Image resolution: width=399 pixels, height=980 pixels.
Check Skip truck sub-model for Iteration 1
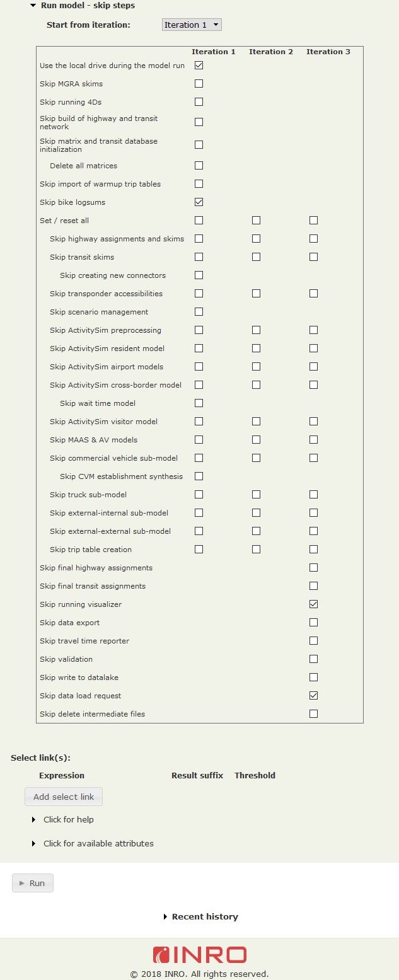199,495
